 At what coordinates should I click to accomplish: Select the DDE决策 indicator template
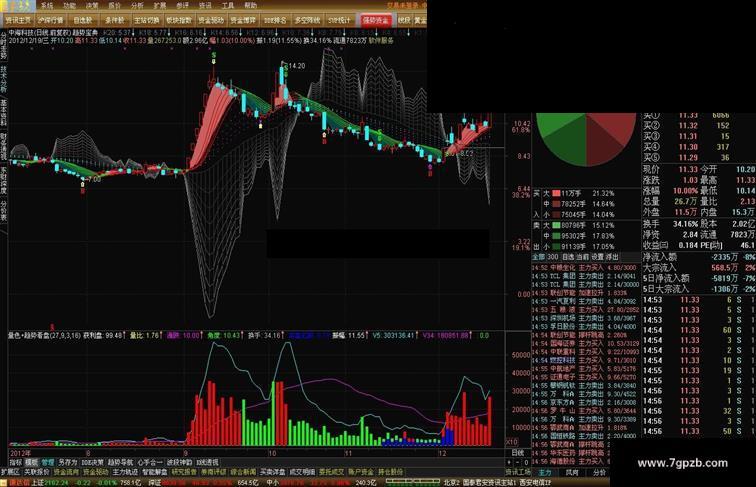(92, 462)
